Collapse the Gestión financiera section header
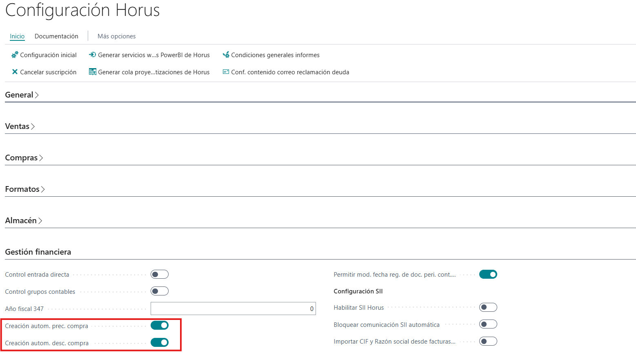Image resolution: width=636 pixels, height=364 pixels. pyautogui.click(x=38, y=252)
